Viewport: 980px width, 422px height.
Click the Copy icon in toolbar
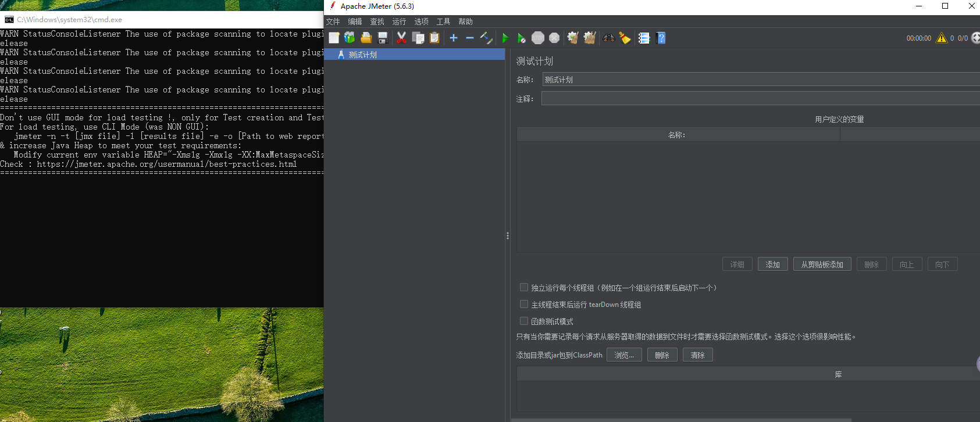click(x=418, y=38)
